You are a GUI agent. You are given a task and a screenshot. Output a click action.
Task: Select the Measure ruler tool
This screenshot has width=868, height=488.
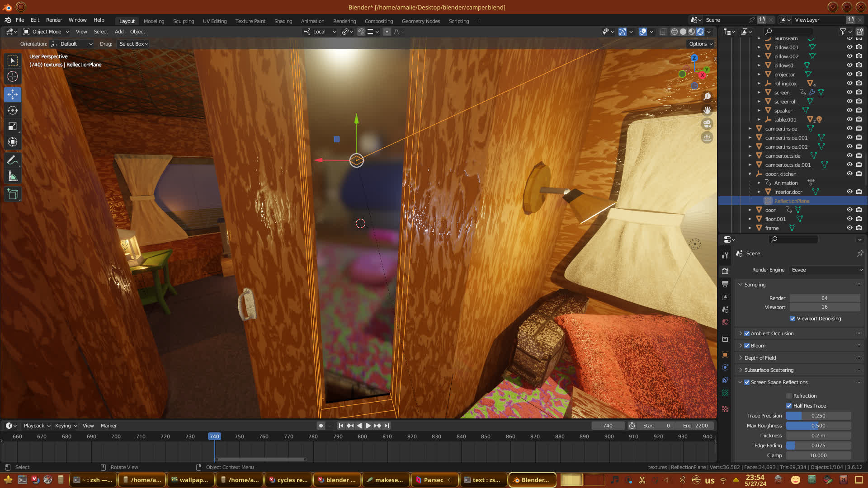pos(13,176)
